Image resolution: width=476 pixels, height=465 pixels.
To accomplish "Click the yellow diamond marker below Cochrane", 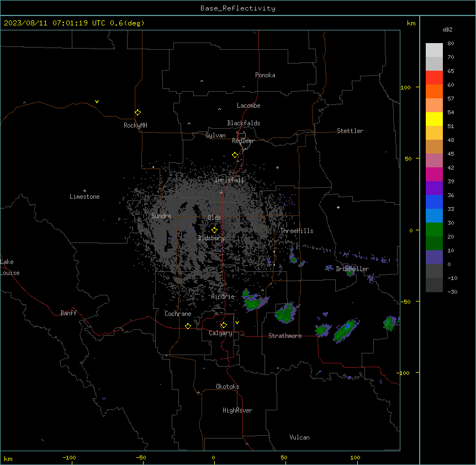I will pos(188,326).
